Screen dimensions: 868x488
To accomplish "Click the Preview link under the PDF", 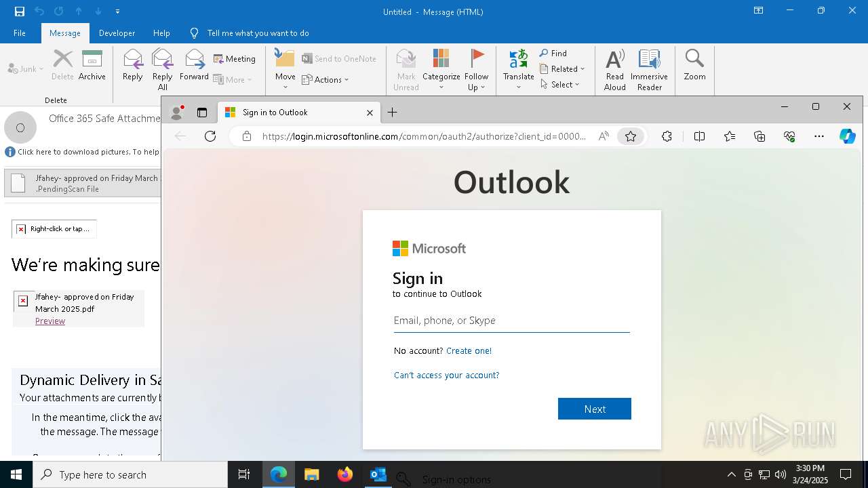I will [50, 321].
